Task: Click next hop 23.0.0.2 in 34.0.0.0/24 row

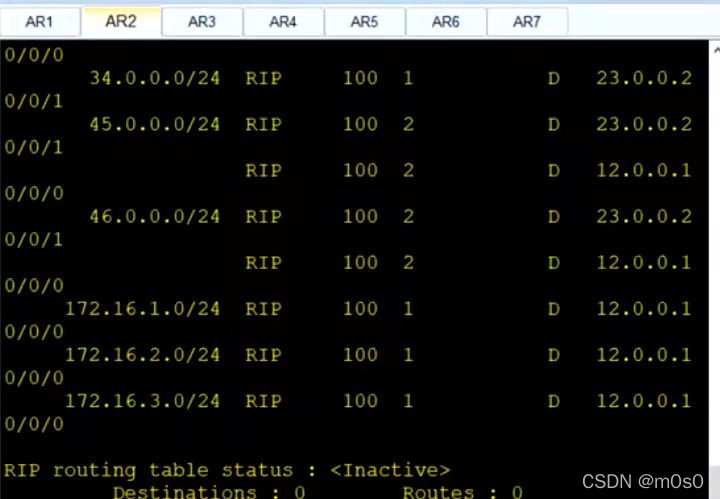Action: click(644, 78)
